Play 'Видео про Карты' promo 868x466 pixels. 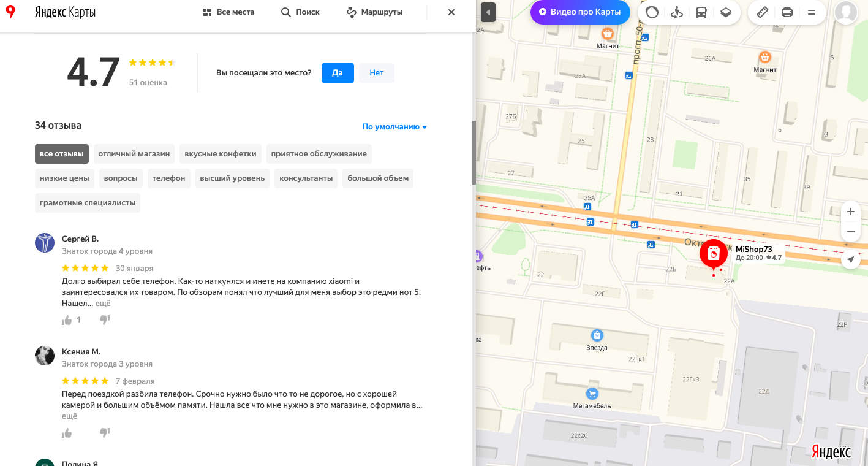(x=580, y=12)
